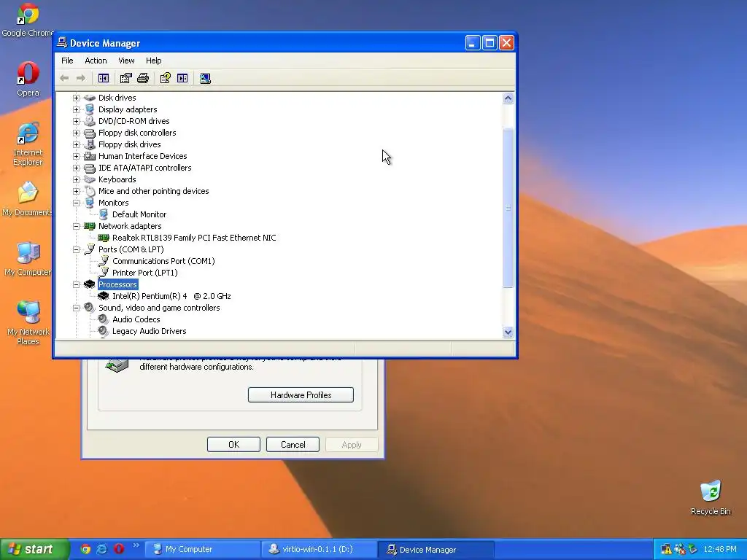The height and width of the screenshot is (560, 747).
Task: Collapse the Ports (COM & LPT) node
Action: pyautogui.click(x=76, y=249)
